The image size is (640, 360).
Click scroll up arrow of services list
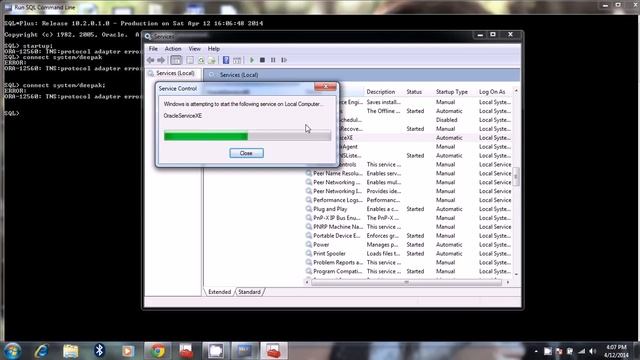[x=516, y=91]
